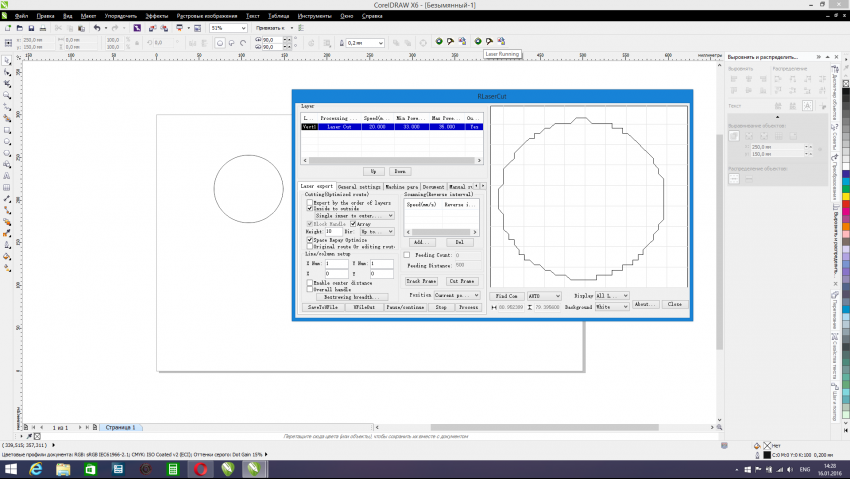Enable Export by the order of layers

[x=309, y=202]
